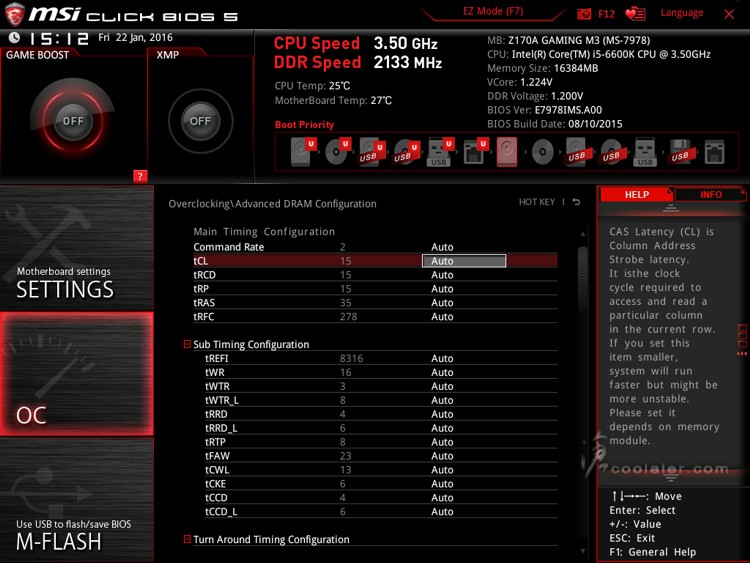Open the tRFC Auto setting
Viewport: 750px width, 563px height.
coord(442,316)
